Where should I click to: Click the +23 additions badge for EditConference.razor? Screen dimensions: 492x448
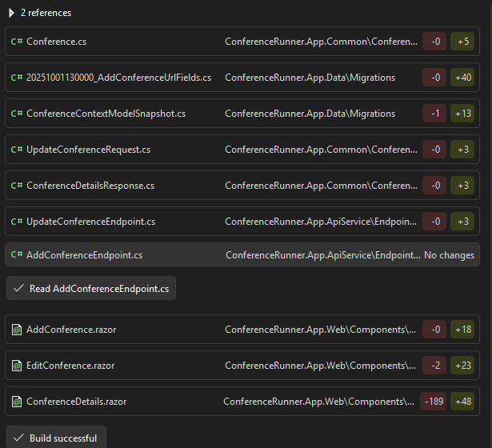point(462,366)
